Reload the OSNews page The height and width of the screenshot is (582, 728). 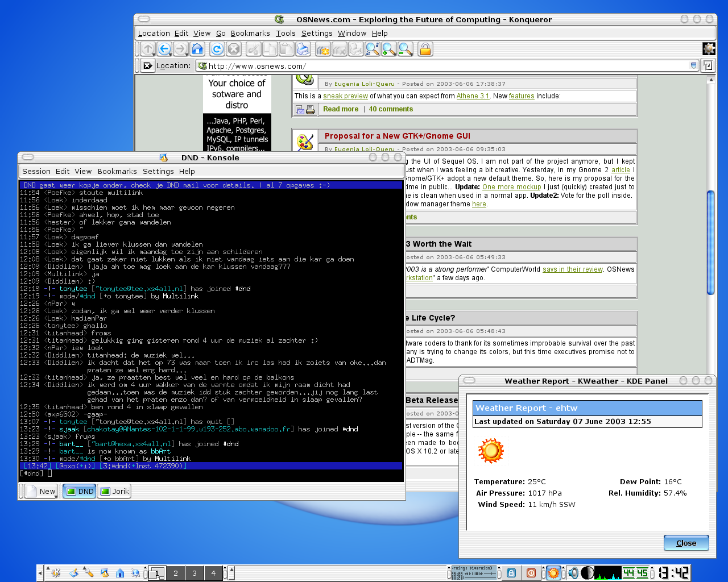point(217,49)
